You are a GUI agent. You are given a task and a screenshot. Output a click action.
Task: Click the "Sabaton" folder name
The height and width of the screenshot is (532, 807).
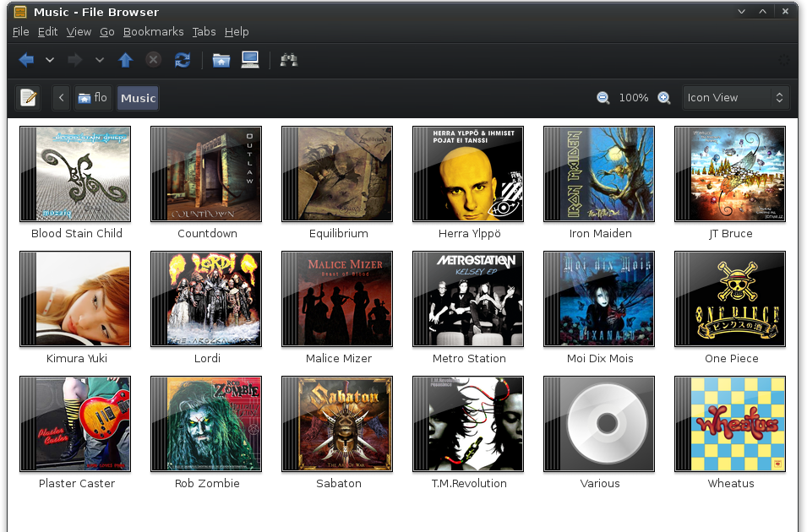tap(339, 484)
